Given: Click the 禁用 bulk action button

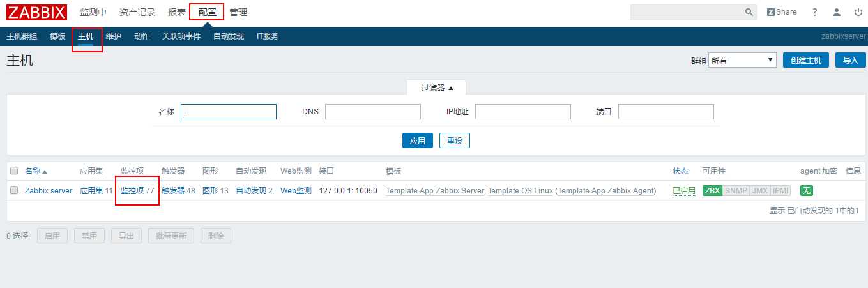Looking at the screenshot, I should [x=89, y=236].
